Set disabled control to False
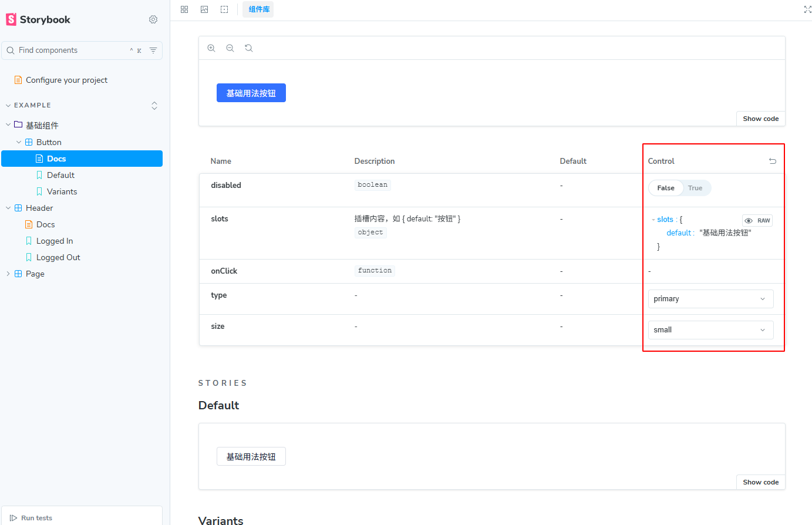812x525 pixels. [666, 188]
